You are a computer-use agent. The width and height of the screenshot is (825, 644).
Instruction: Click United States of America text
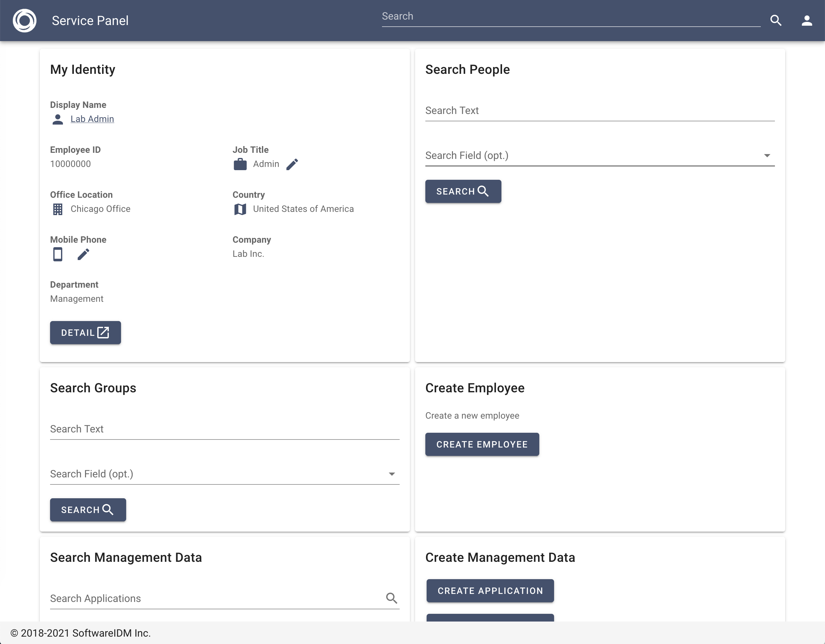click(x=303, y=209)
